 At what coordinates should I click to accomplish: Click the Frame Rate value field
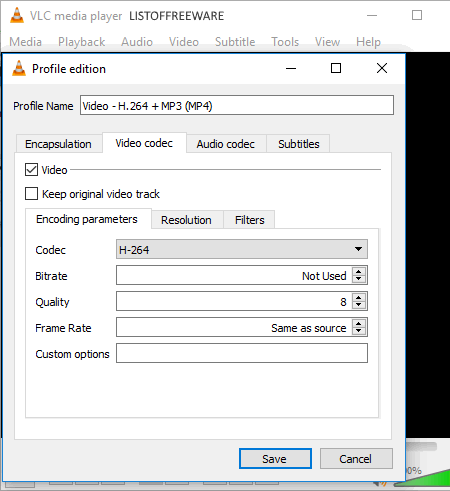pyautogui.click(x=234, y=327)
